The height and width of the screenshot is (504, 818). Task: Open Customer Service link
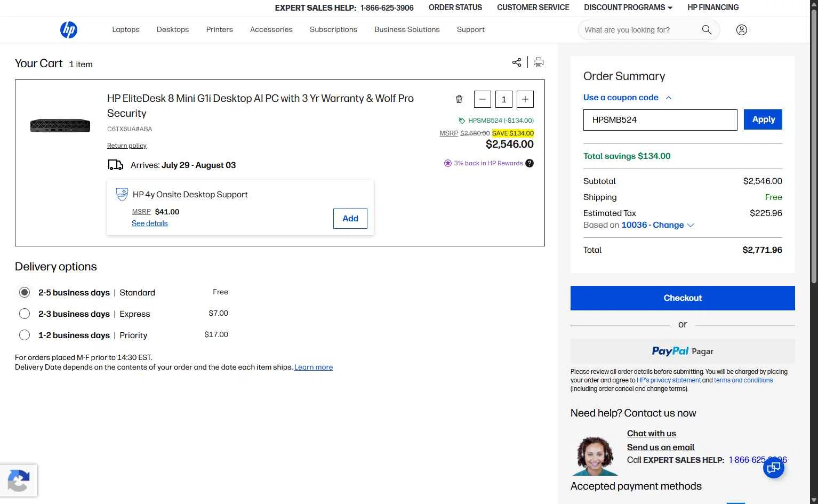(533, 7)
